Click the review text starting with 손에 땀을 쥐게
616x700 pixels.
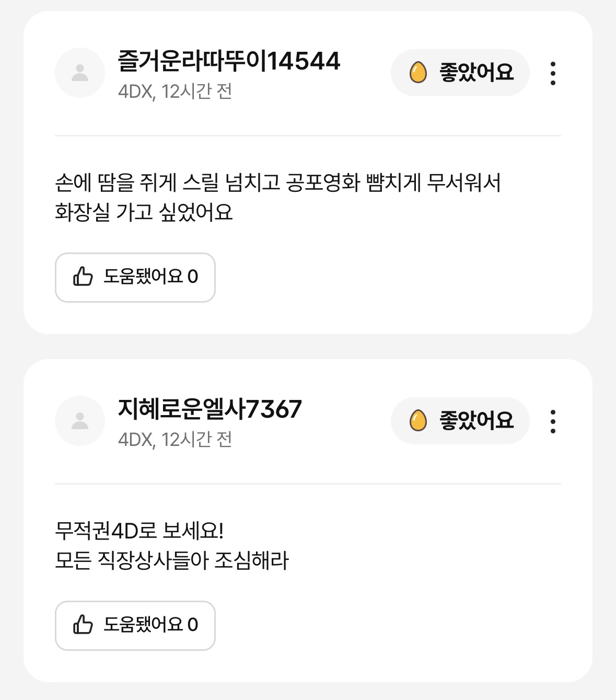coord(277,198)
